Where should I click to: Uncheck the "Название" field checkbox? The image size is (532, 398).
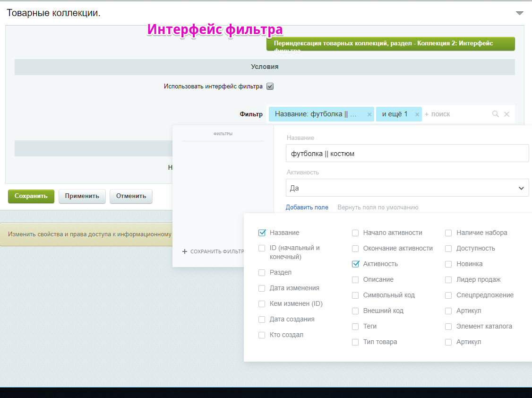261,232
